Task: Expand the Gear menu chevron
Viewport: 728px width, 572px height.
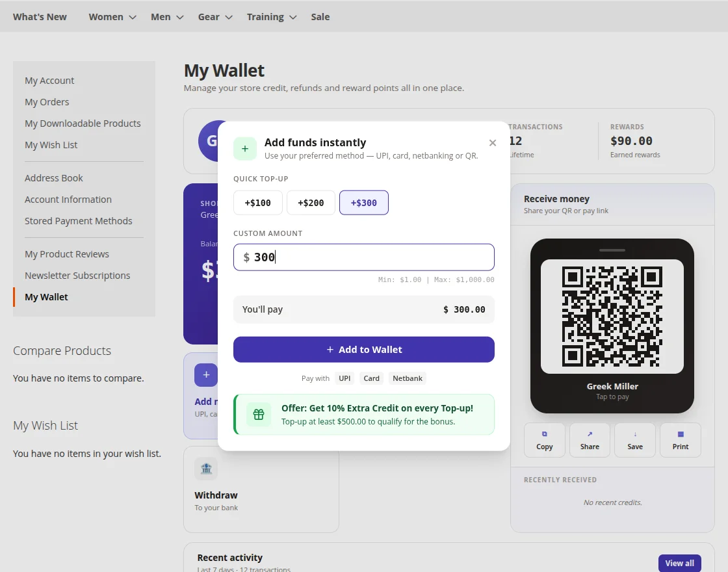Action: tap(228, 17)
